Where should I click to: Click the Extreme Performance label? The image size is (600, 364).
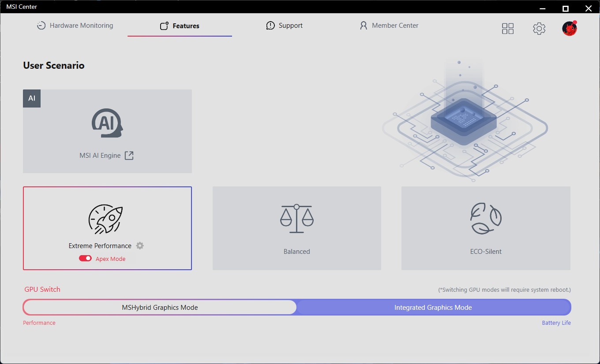(100, 246)
